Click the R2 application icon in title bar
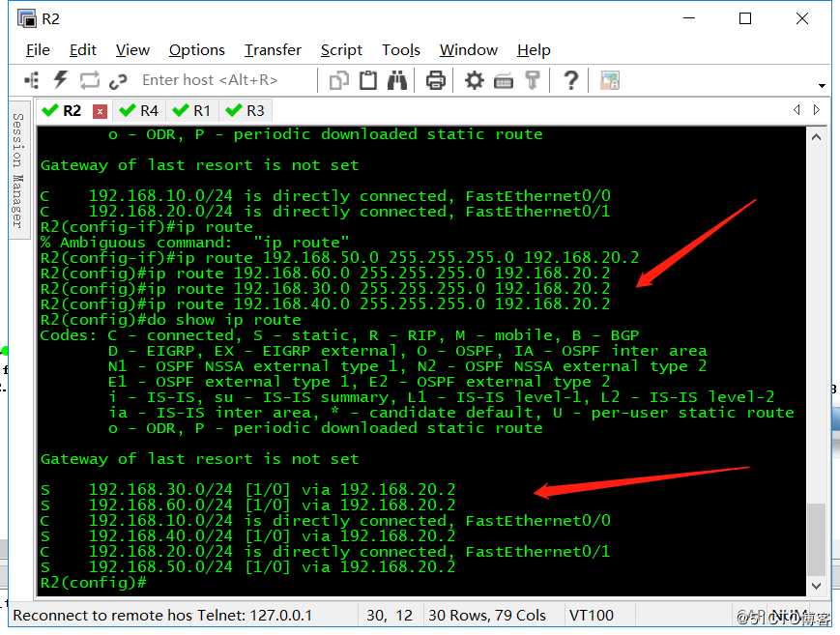The height and width of the screenshot is (635, 840). coord(26,18)
